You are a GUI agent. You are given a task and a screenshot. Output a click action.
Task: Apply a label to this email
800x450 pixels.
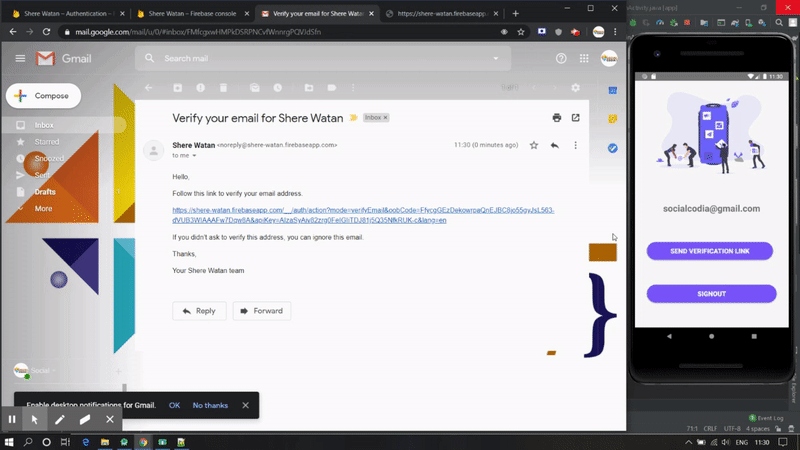(332, 88)
